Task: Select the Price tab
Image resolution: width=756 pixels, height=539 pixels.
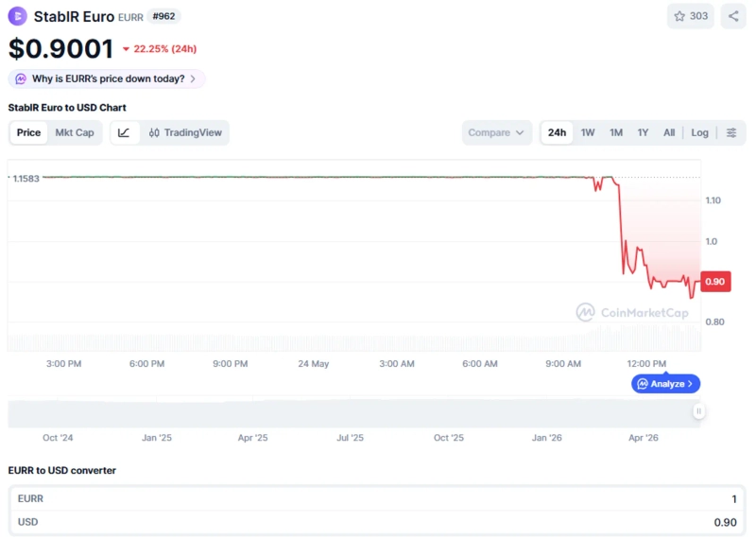Action: (29, 132)
